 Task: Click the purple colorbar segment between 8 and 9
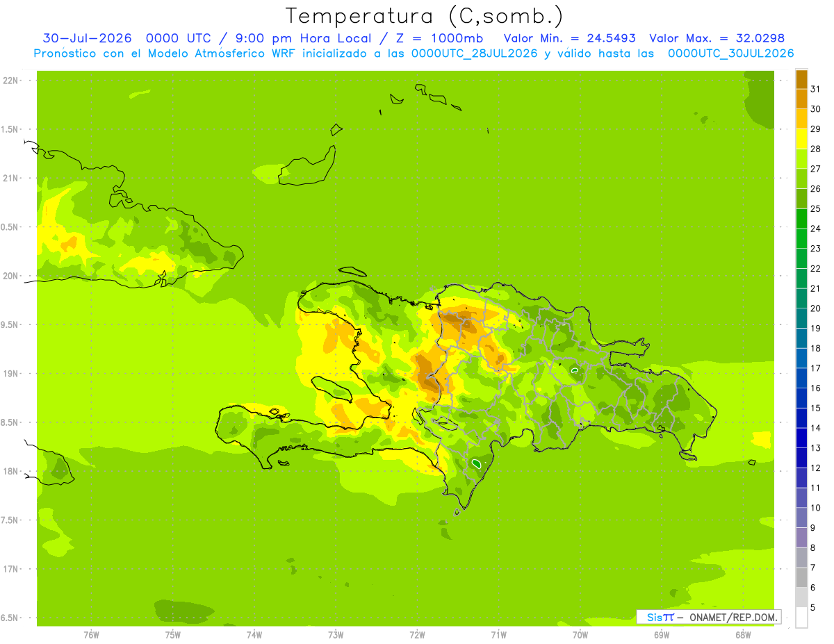(801, 538)
